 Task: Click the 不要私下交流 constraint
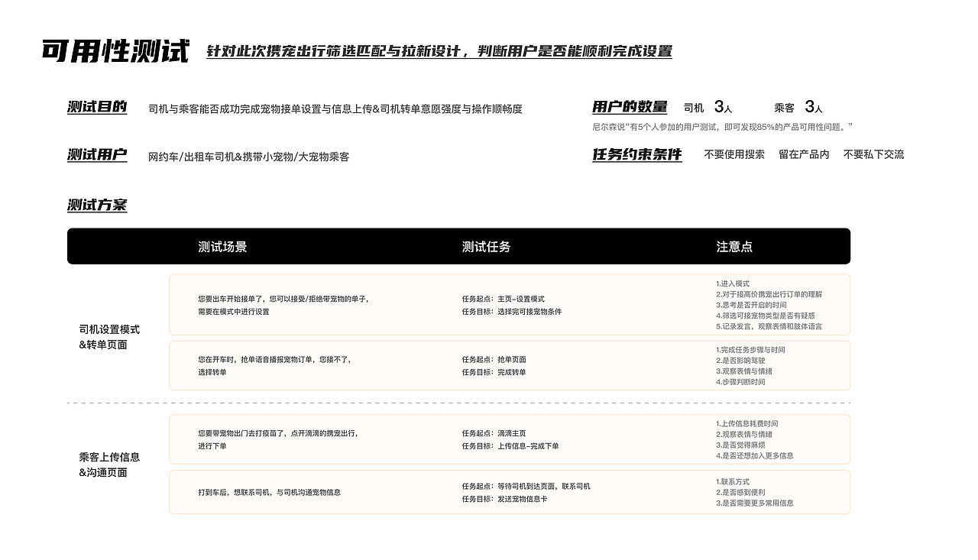873,154
